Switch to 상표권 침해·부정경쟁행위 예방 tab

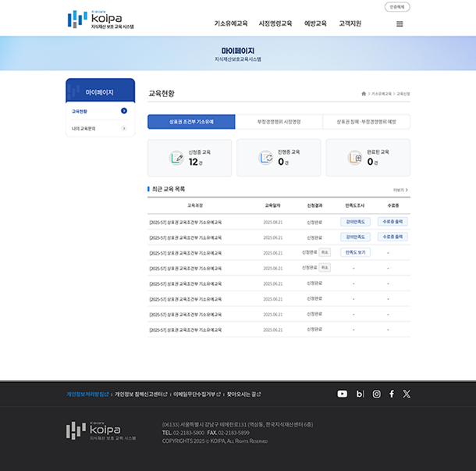tap(366, 122)
